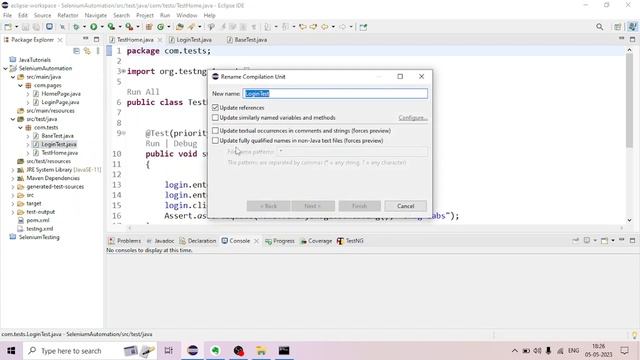Switch to the BaseTest.java editor tab
Viewport: 640px width, 360px height.
251,40
